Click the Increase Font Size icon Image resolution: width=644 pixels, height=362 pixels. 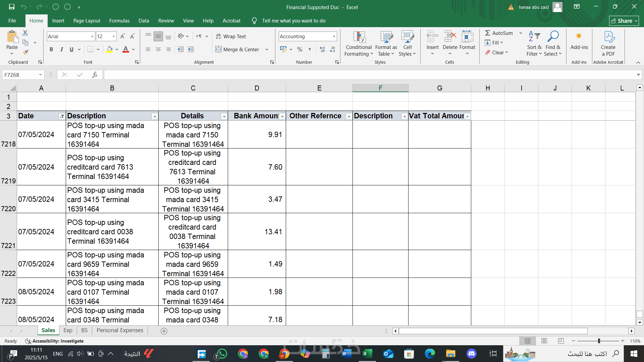point(122,36)
